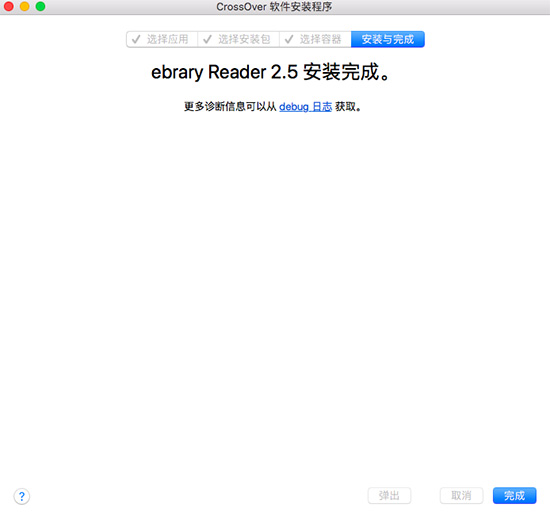The height and width of the screenshot is (515, 550).
Task: Click the greyed 取消 button
Action: pos(461,495)
